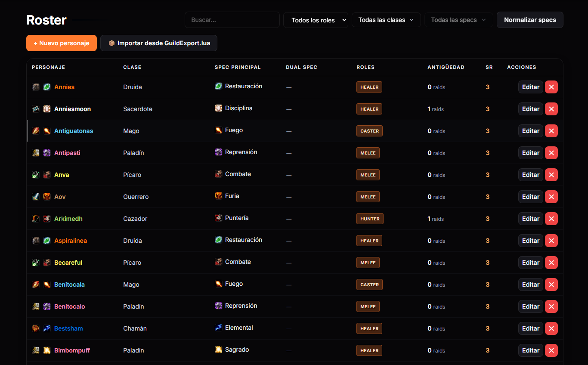Screen dimensions: 588x365
Task: Delete Arkimedh using the red X icon
Action: [x=551, y=219]
